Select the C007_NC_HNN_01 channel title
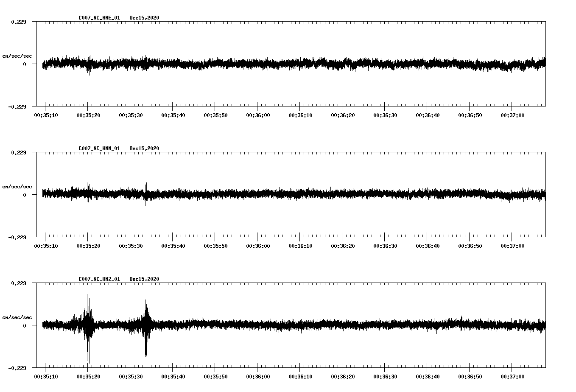576x392 pixels. click(x=98, y=148)
